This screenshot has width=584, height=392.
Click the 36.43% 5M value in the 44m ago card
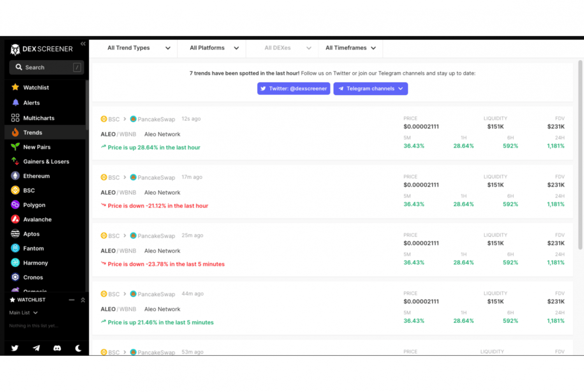pos(414,321)
